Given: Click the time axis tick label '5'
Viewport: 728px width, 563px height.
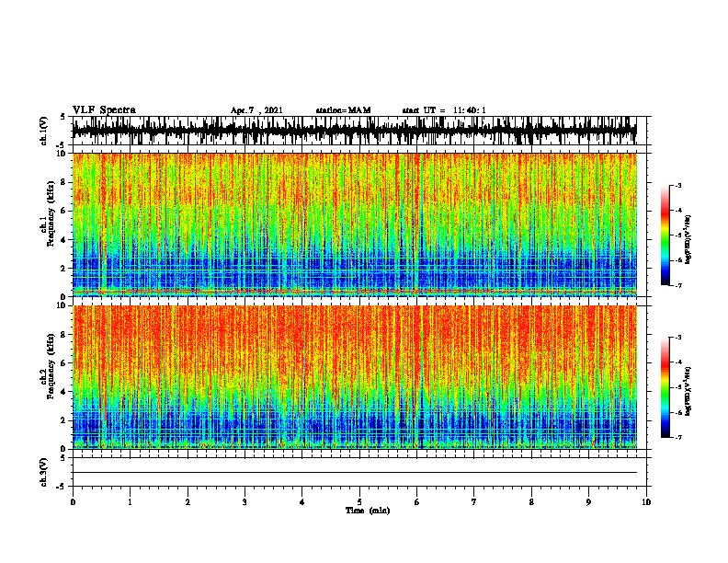Looking at the screenshot, I should [359, 501].
